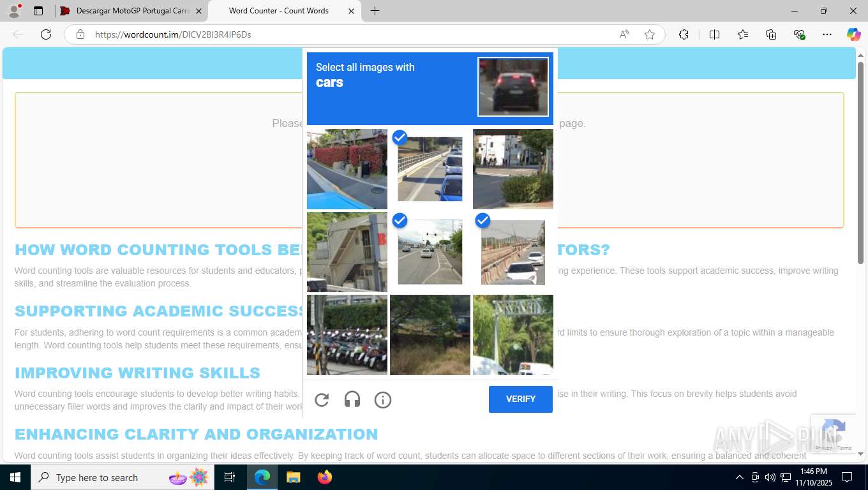This screenshot has height=490, width=868.
Task: Open Copilot sidebar
Action: [853, 34]
